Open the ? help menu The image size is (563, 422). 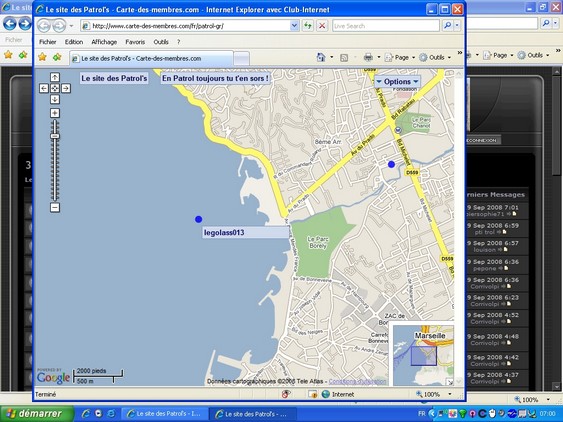178,42
